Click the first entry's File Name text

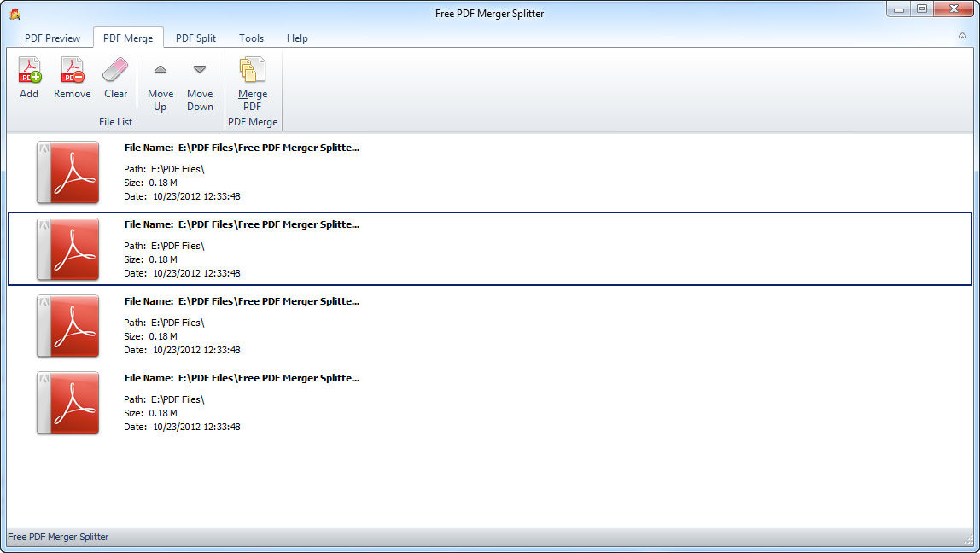pyautogui.click(x=242, y=148)
